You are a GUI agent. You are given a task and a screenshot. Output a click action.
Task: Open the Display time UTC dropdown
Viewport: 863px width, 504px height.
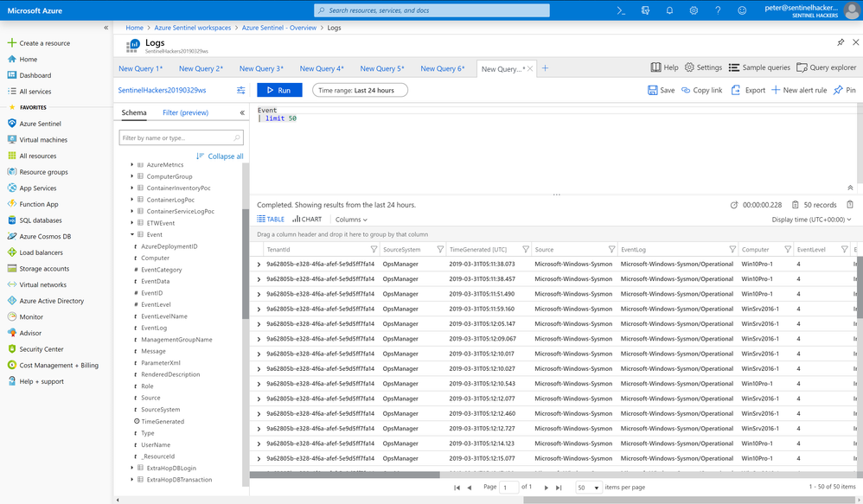(x=811, y=220)
